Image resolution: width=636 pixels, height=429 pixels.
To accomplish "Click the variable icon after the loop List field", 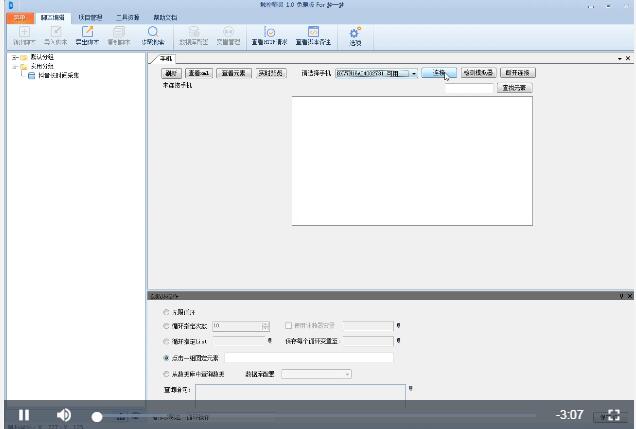I will pyautogui.click(x=270, y=341).
